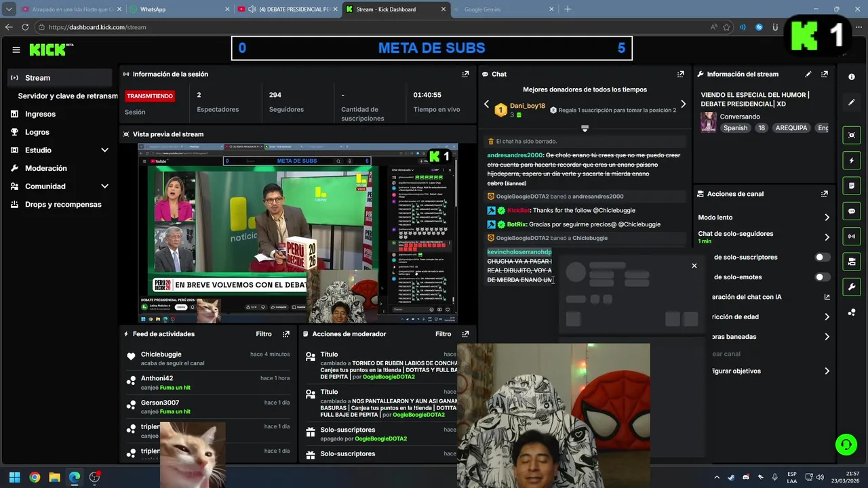Click the pencil icon in right sidebar
Viewport: 868px width, 488px height.
tap(852, 102)
